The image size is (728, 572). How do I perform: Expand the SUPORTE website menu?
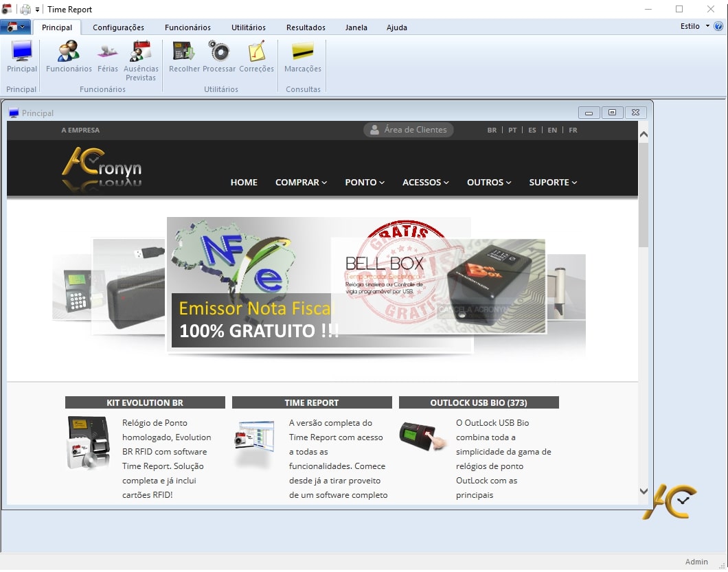[x=553, y=183]
